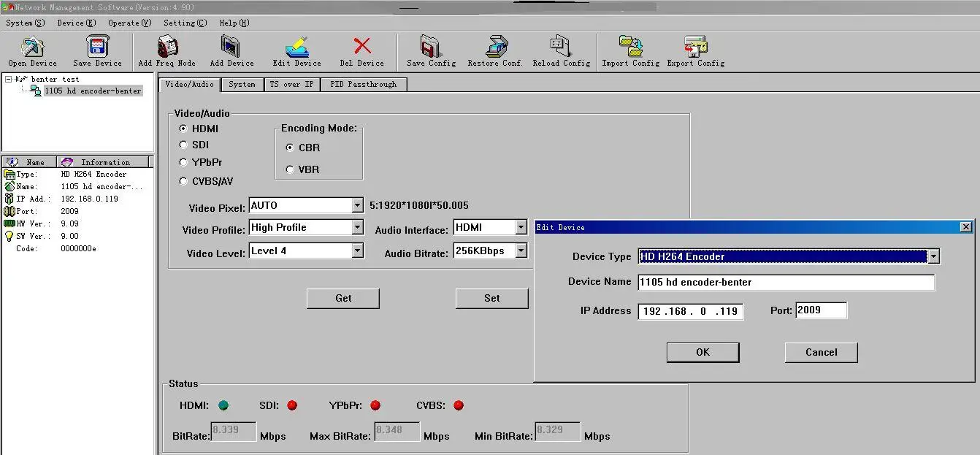Click the Add Device toolbar icon

pos(231,50)
